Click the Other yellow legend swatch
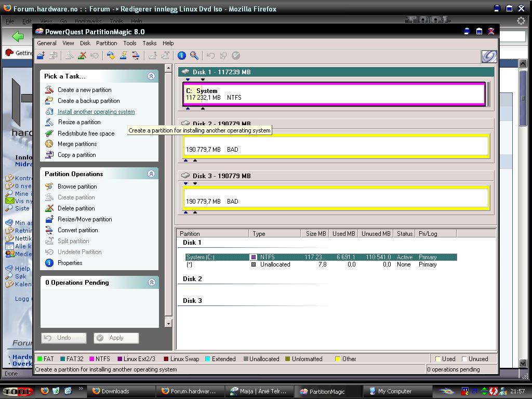The width and height of the screenshot is (532, 399). 338,359
